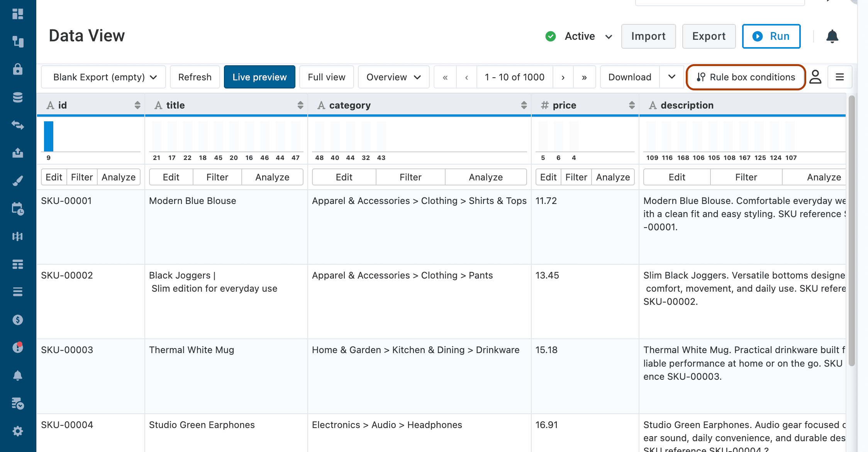
Task: Open the checklist approved icon in sidebar
Action: pyautogui.click(x=18, y=403)
